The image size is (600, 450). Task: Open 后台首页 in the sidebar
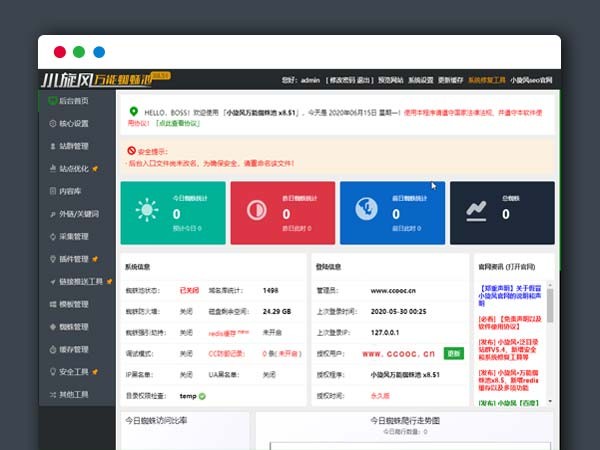[73, 101]
